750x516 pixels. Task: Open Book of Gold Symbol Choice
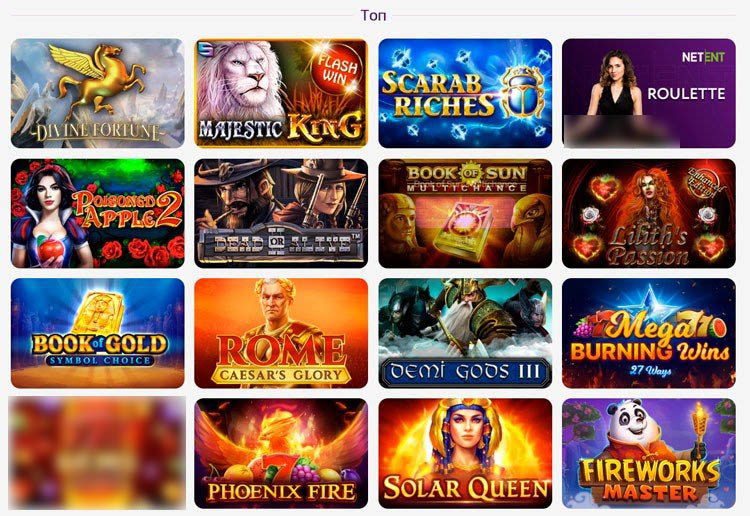tap(98, 333)
